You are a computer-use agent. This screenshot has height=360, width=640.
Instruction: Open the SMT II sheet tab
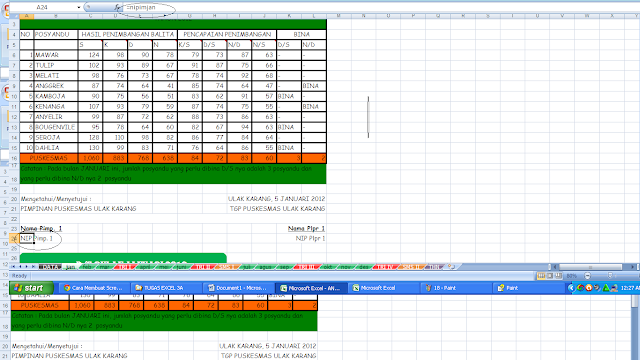pyautogui.click(x=411, y=267)
